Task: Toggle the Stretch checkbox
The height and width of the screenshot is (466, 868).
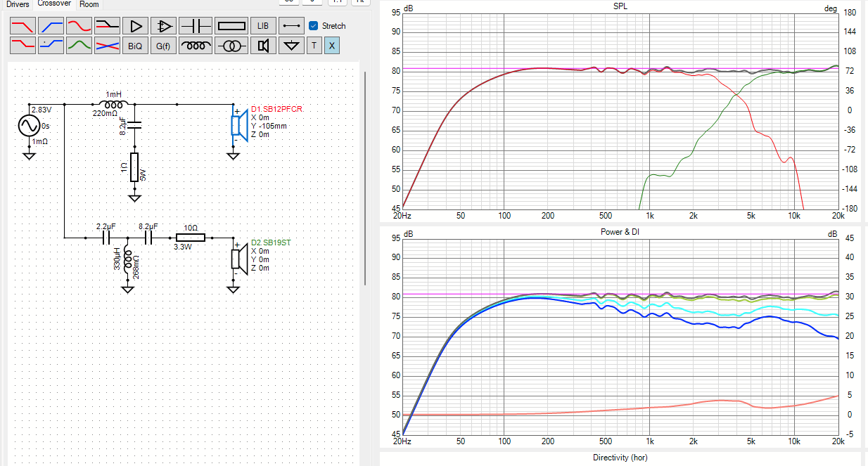Action: click(x=314, y=26)
